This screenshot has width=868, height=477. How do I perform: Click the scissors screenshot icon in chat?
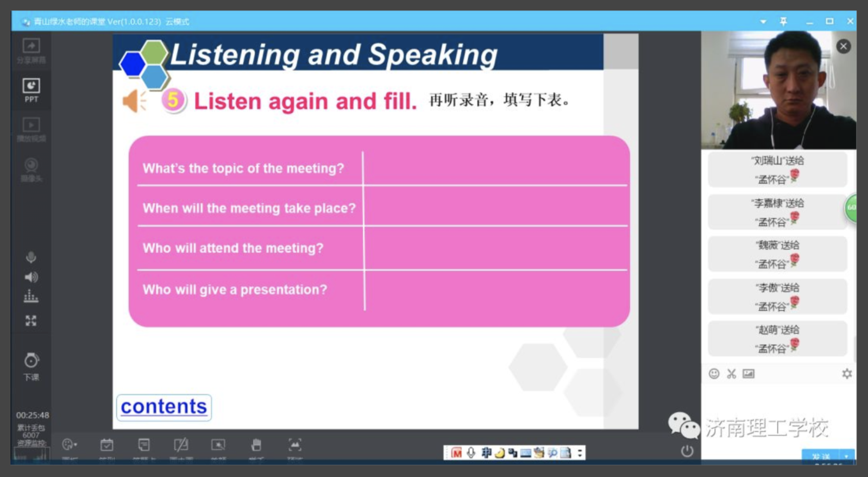731,374
